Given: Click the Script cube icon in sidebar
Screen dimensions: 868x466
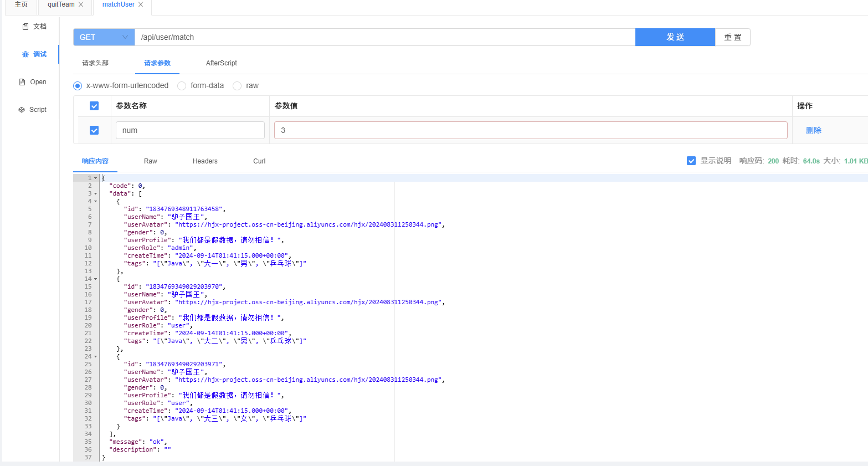Looking at the screenshot, I should click(x=22, y=110).
